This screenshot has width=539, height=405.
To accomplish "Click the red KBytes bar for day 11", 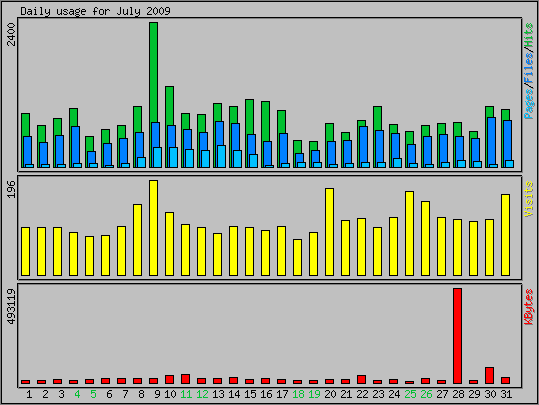I will 185,379.
